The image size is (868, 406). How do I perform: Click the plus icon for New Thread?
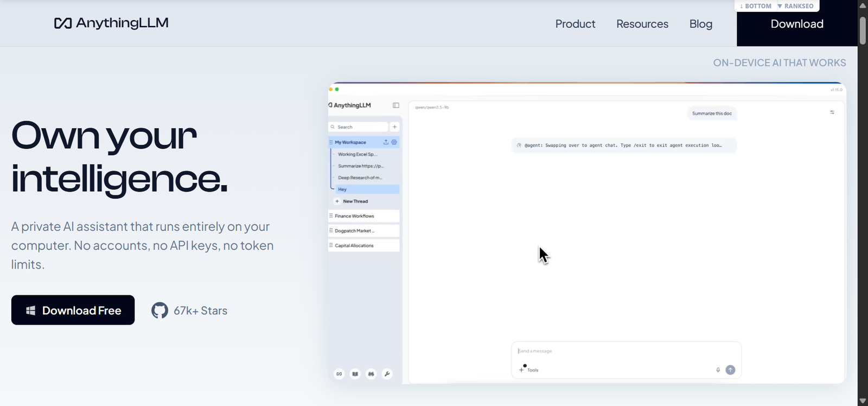click(x=337, y=201)
